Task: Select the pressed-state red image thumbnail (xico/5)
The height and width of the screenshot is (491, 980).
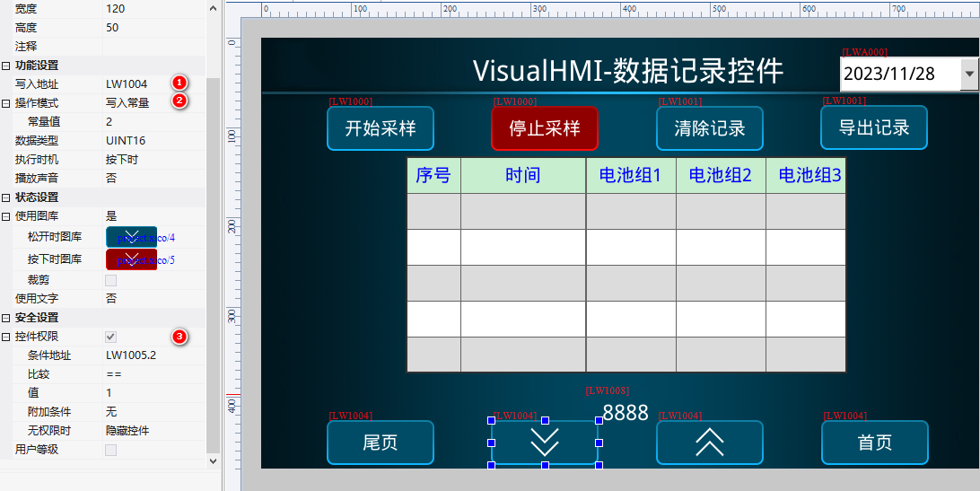Action: tap(131, 259)
